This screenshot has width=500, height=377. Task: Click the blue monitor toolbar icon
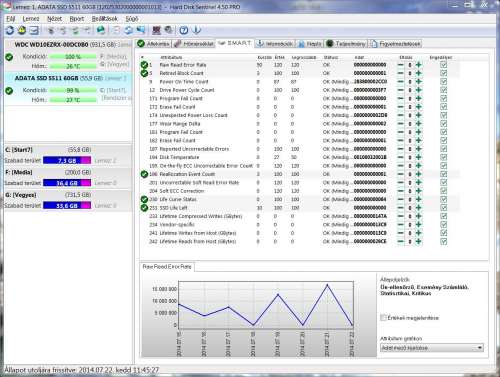pyautogui.click(x=141, y=30)
